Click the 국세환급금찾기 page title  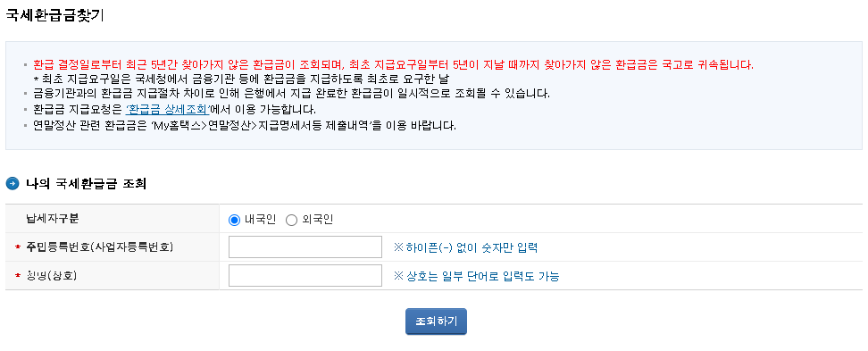pyautogui.click(x=54, y=15)
